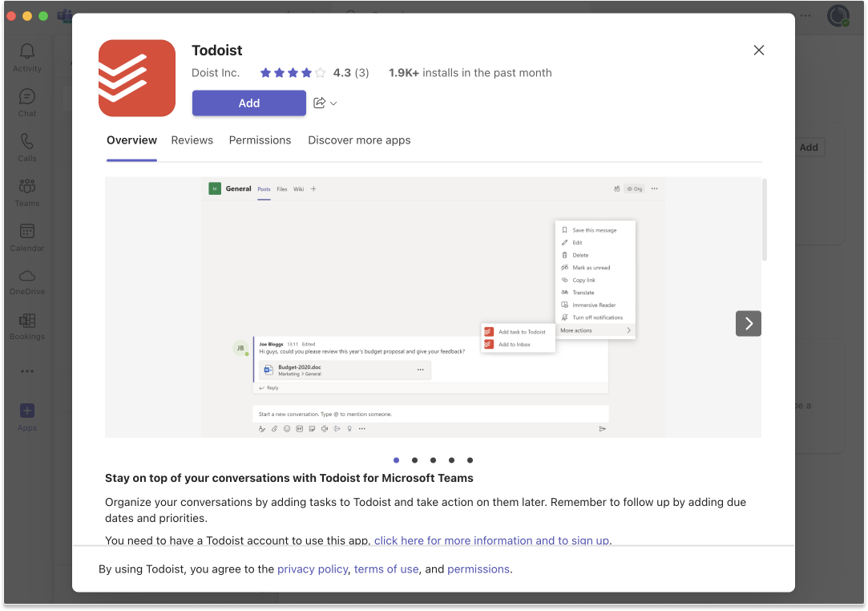Expand the share options chevron next to Add

333,103
